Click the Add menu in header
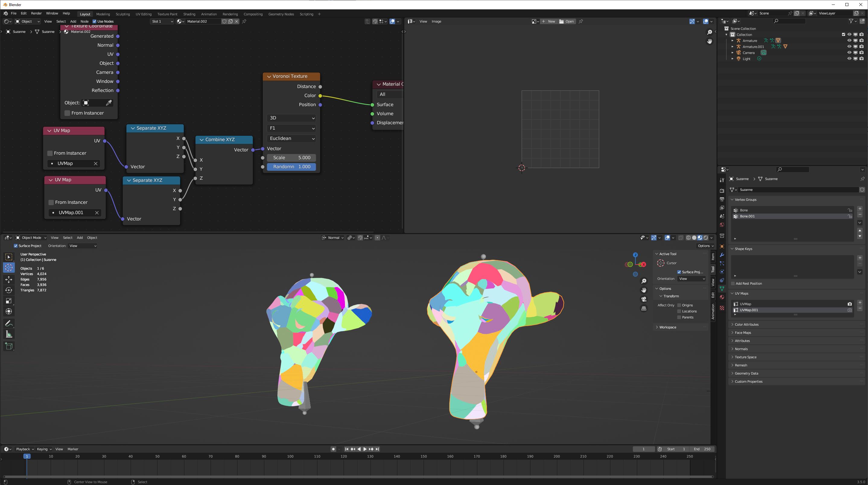Viewport: 868px width, 485px height. click(72, 21)
